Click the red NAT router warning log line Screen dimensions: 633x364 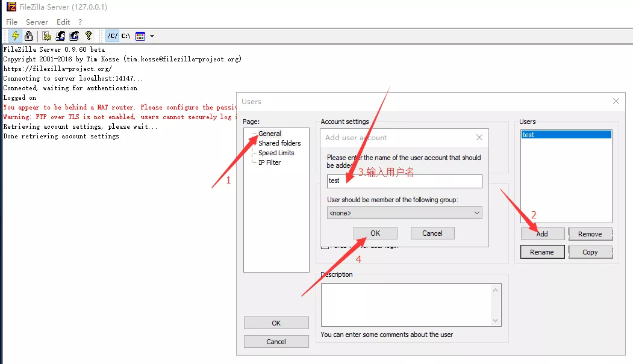pyautogui.click(x=120, y=108)
